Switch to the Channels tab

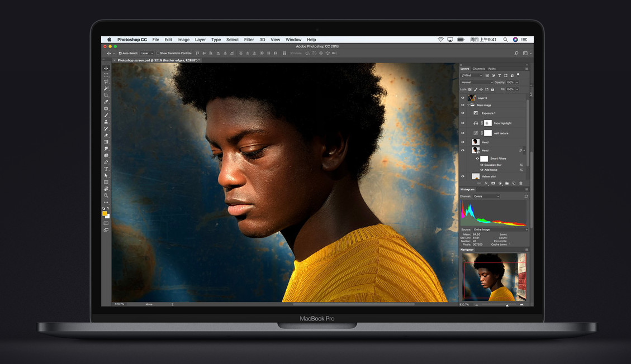click(x=478, y=68)
